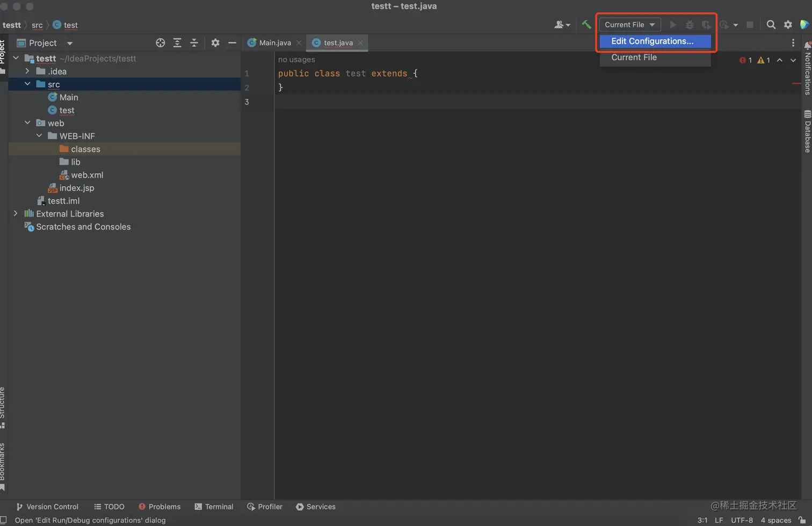Click the Debug bug icon in toolbar
This screenshot has height=526, width=812.
[690, 25]
